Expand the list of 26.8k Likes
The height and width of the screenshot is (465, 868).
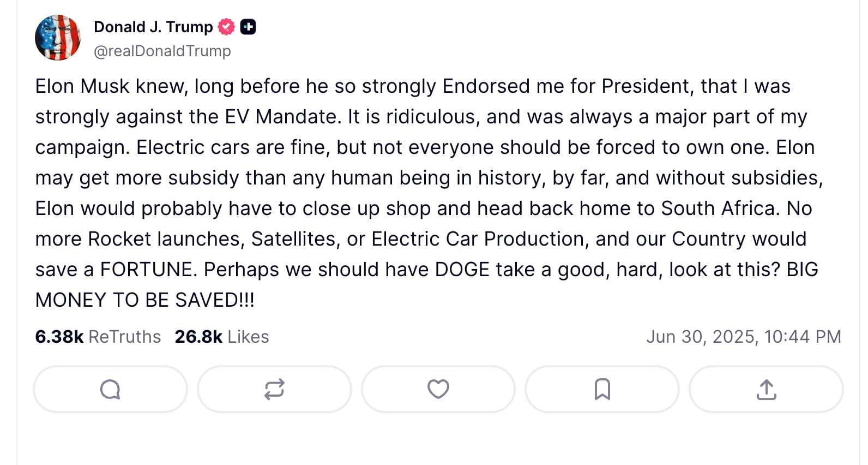coord(221,337)
